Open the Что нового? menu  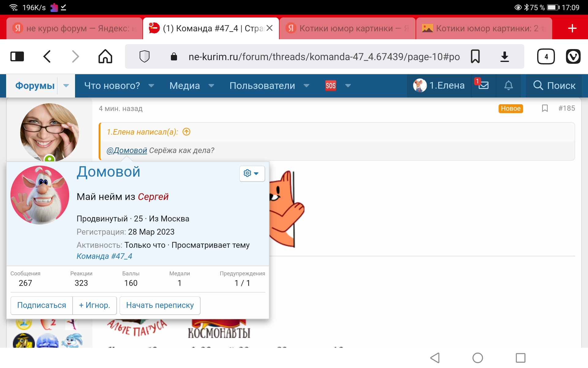pos(112,86)
